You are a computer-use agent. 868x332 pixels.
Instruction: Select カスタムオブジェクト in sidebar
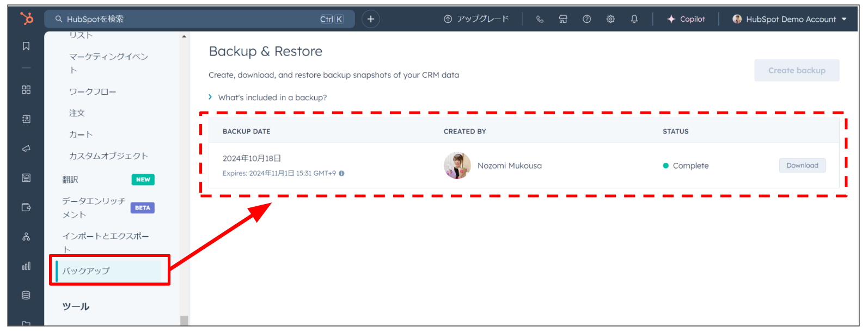pyautogui.click(x=108, y=156)
